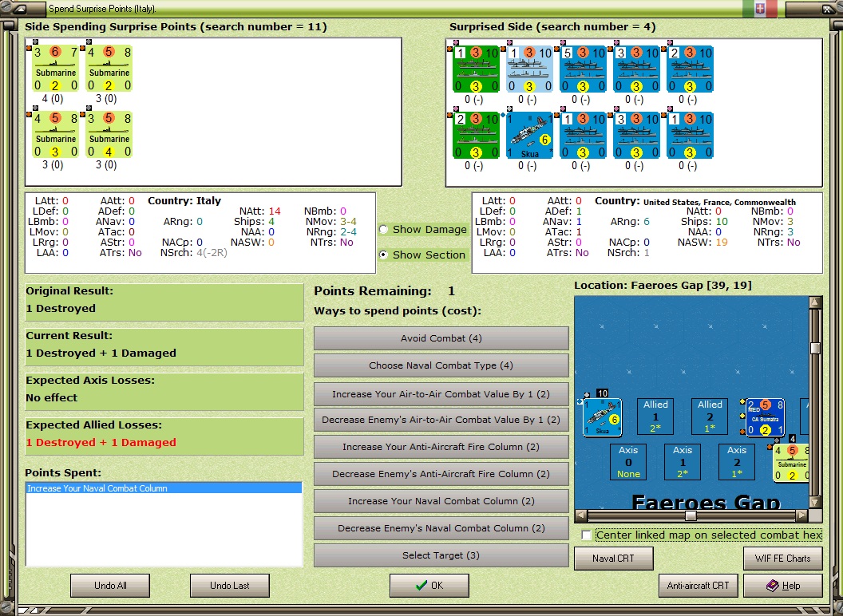Click the Undo All button
843x616 pixels.
click(x=110, y=586)
